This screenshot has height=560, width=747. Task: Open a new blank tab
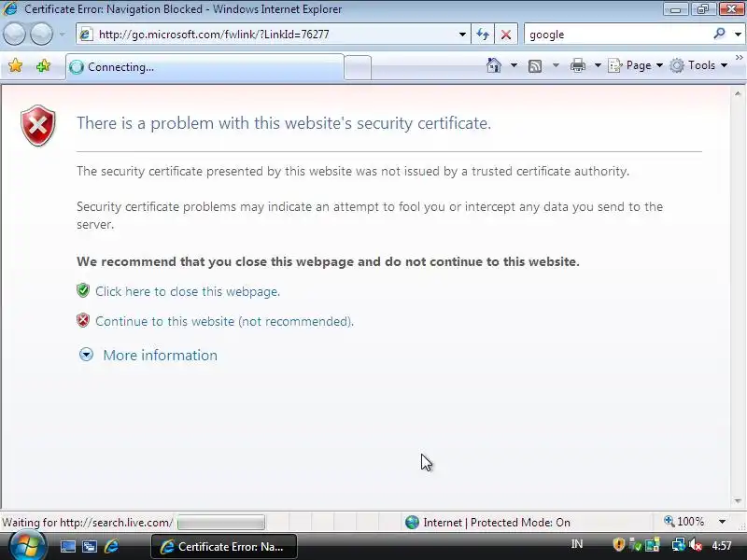[x=358, y=67]
